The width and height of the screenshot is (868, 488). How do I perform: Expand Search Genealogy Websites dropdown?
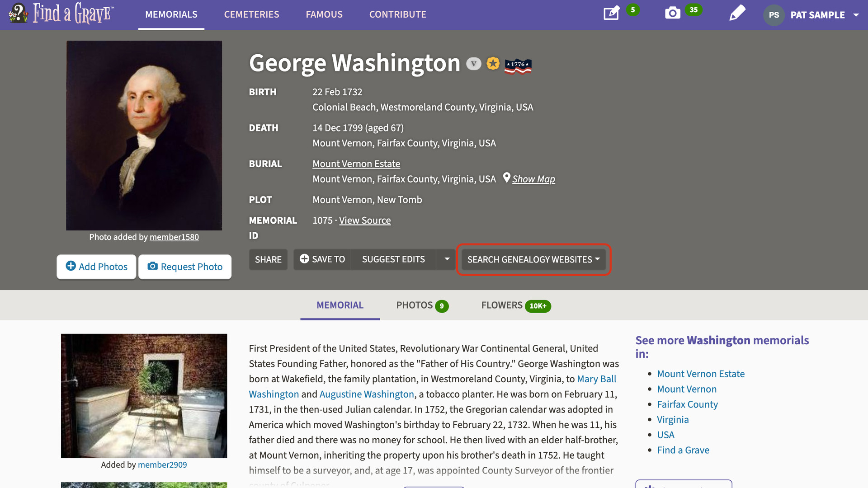coord(533,259)
